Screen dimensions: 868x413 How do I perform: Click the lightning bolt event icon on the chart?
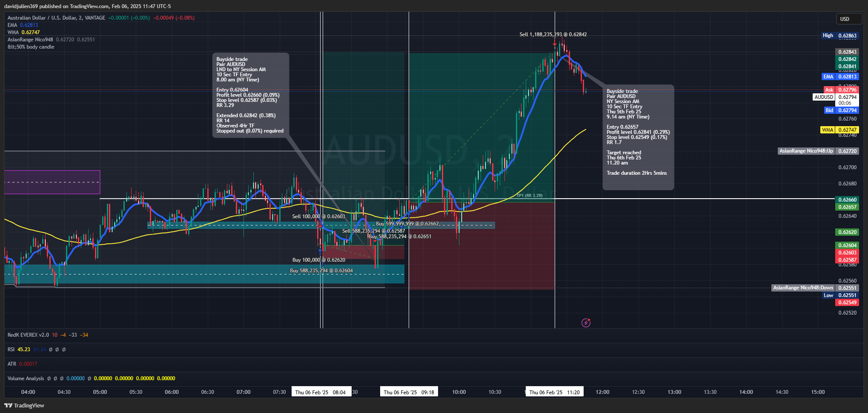[586, 323]
